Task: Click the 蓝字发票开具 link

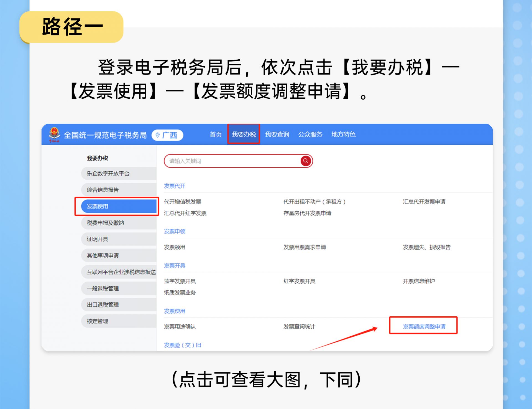Action: tap(180, 281)
